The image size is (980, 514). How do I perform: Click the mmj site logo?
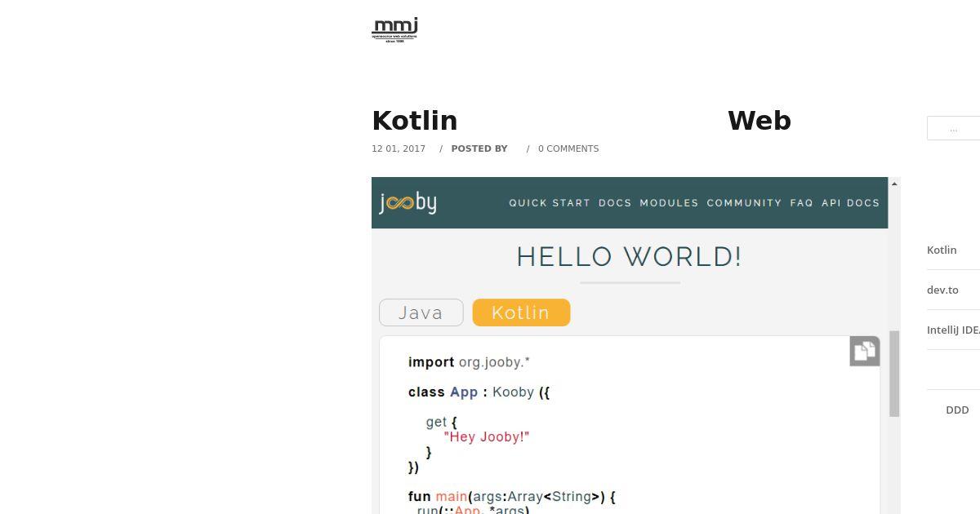pyautogui.click(x=394, y=29)
